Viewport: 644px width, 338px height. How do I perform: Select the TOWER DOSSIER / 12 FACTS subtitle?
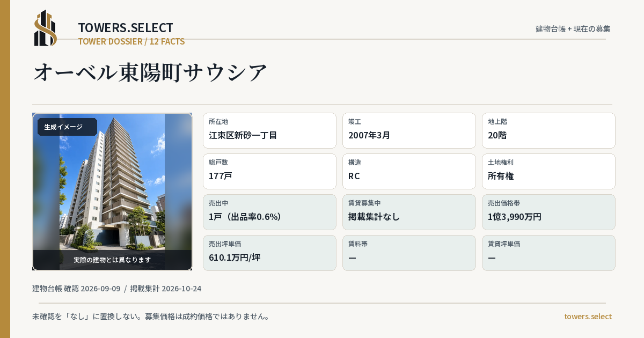131,41
